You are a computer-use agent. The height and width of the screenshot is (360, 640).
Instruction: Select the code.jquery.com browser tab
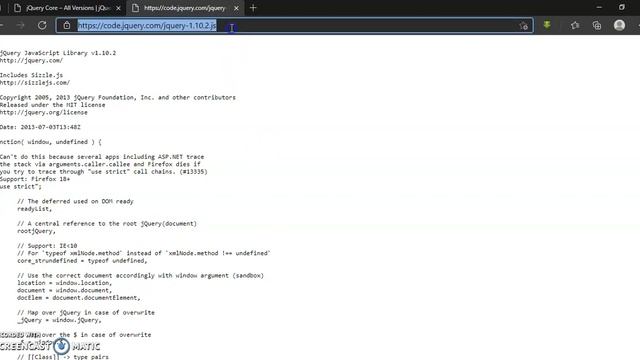(x=185, y=8)
